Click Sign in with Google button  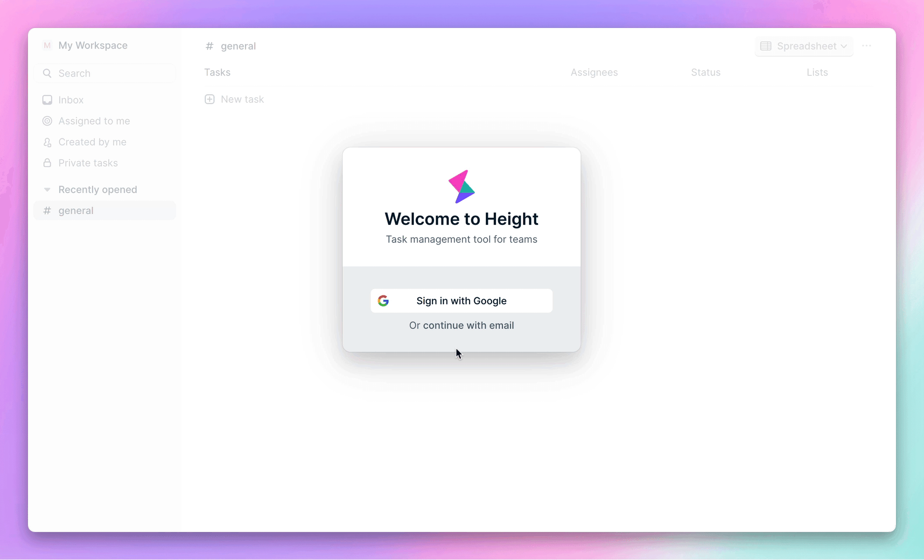click(462, 301)
